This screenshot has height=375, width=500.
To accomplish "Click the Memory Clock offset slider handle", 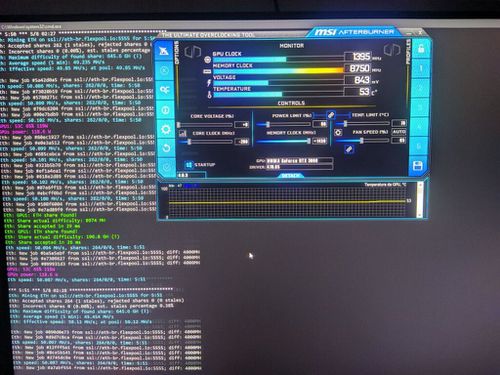I will click(x=309, y=141).
